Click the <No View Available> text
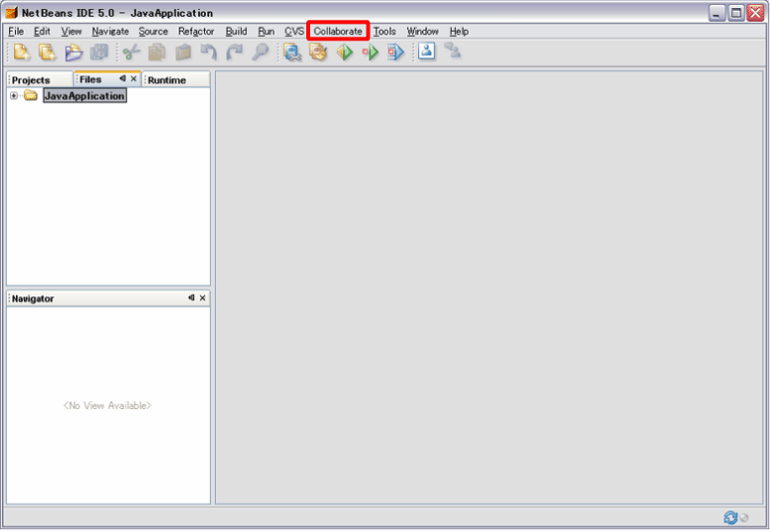Screen dimensions: 770x532 [108, 406]
